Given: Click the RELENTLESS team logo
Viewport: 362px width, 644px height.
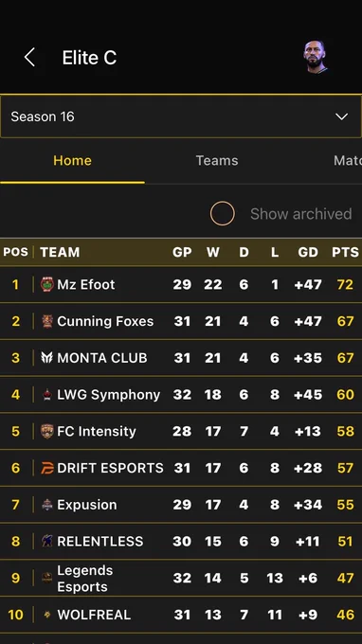Looking at the screenshot, I should [47, 541].
